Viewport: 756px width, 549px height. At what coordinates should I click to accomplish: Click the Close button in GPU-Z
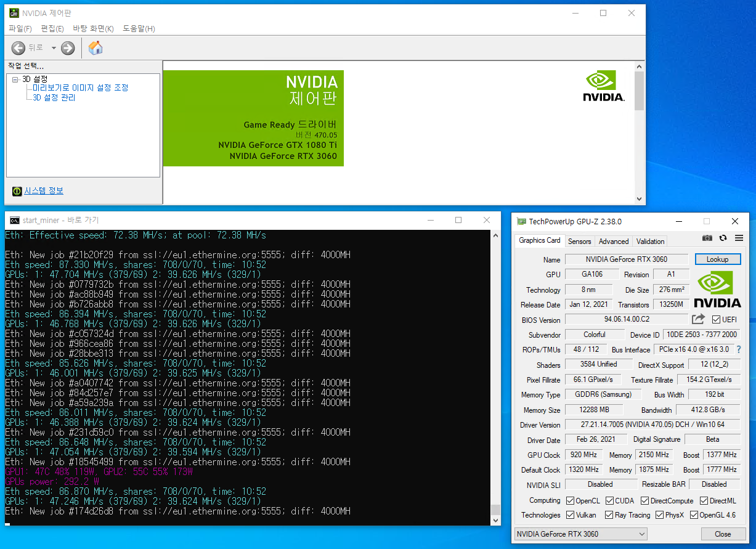point(723,534)
